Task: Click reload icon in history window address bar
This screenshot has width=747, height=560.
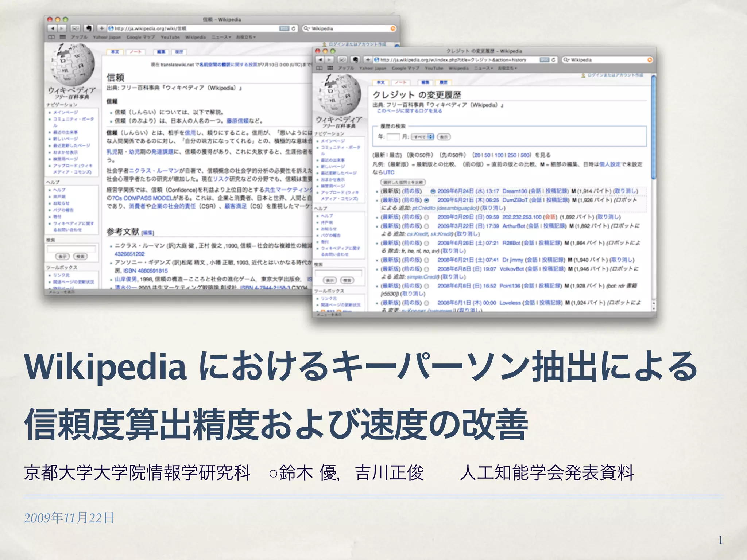Action: [553, 60]
